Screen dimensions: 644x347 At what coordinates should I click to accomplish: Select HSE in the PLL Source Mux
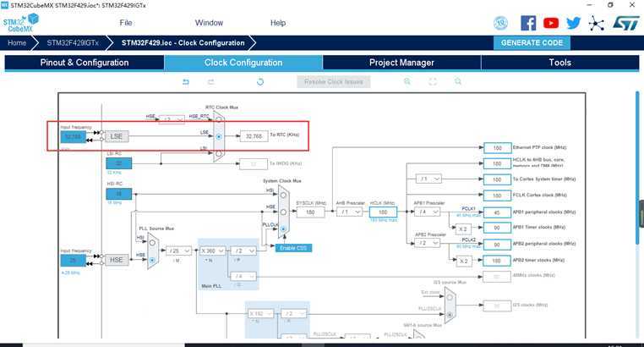(x=152, y=260)
